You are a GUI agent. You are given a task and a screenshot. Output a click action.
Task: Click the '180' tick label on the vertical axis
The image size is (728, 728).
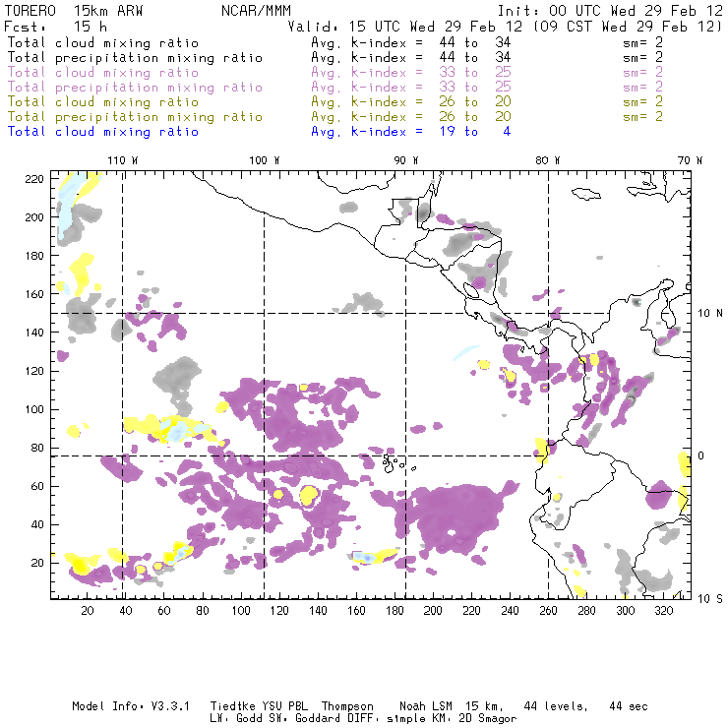click(34, 256)
